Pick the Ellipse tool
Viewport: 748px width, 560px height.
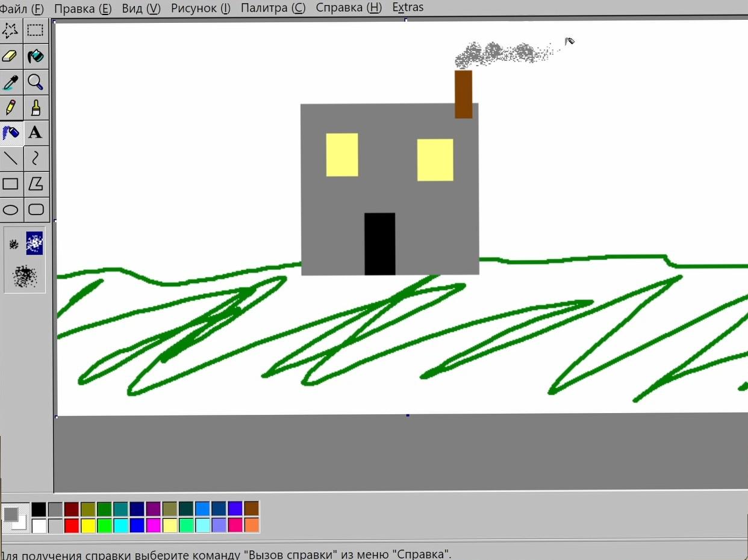[11, 210]
